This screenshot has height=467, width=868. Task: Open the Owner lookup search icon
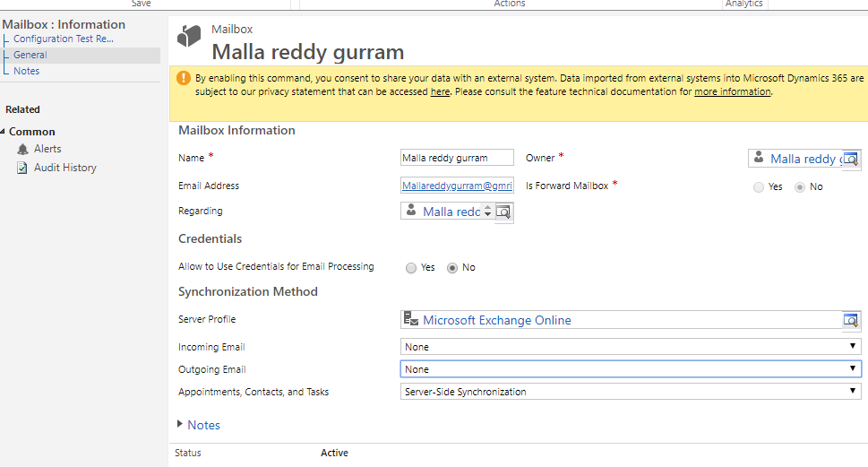point(851,160)
